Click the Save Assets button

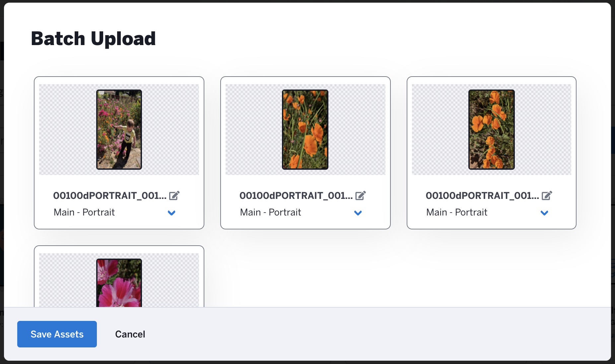57,334
